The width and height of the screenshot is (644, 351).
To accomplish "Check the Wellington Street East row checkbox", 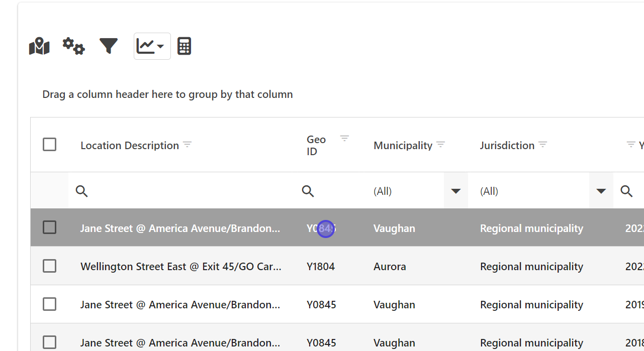I will point(49,266).
